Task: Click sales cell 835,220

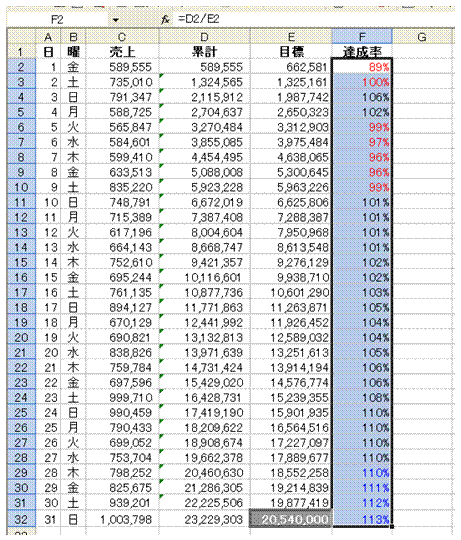Action: [x=122, y=187]
